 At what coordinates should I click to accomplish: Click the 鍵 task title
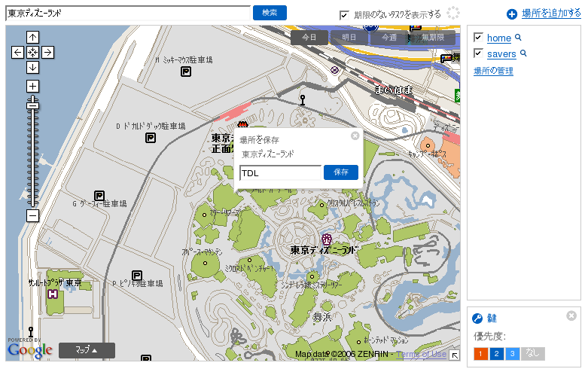click(492, 319)
